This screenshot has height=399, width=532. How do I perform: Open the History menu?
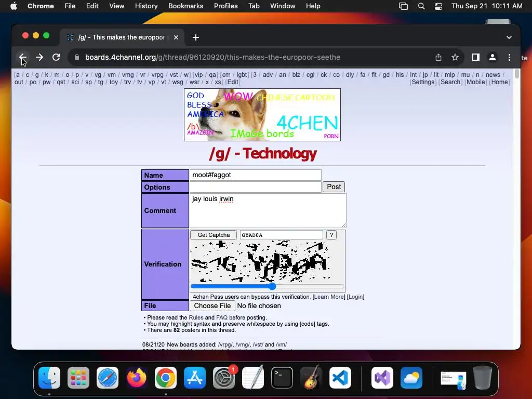[146, 6]
